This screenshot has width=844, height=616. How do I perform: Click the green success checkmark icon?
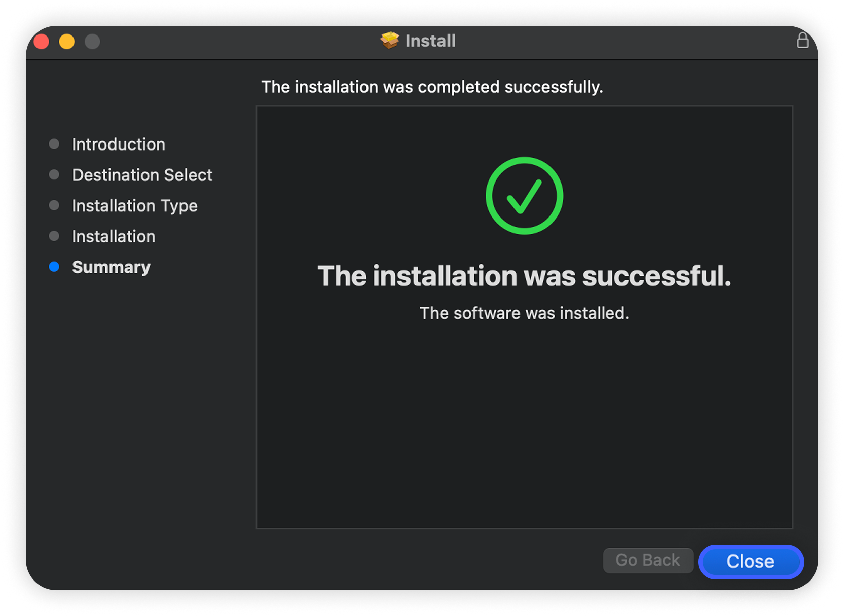524,196
